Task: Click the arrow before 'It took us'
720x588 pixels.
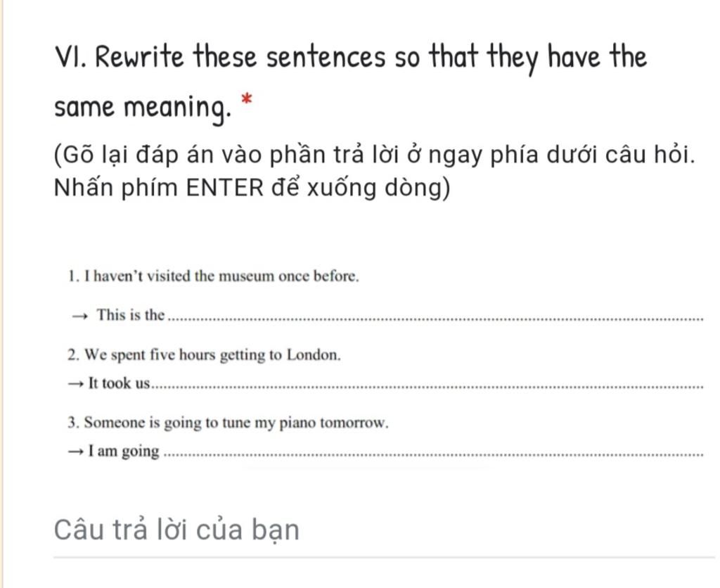Action: tap(76, 383)
